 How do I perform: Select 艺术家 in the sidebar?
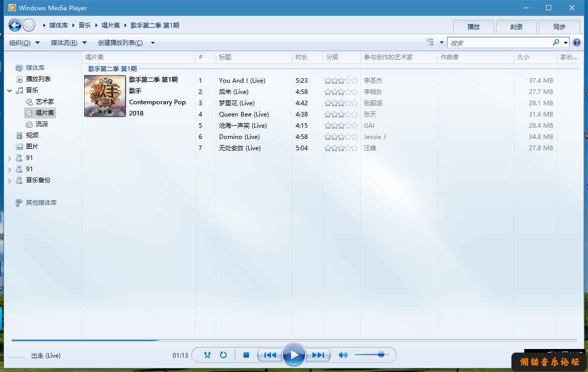pos(44,102)
